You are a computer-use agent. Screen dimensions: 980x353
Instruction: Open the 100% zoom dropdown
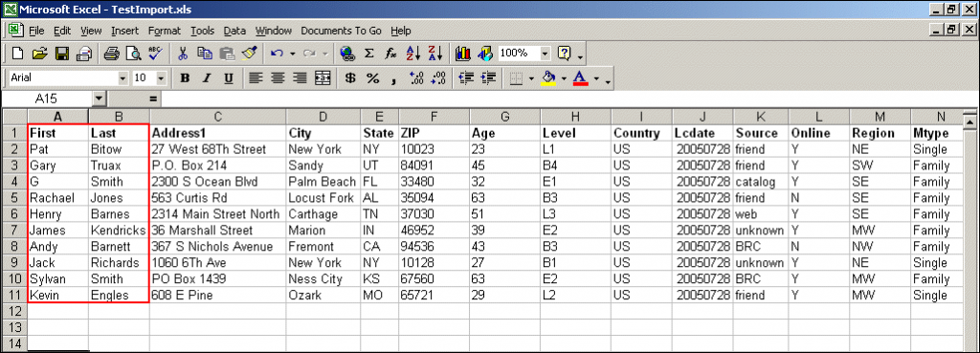(546, 54)
